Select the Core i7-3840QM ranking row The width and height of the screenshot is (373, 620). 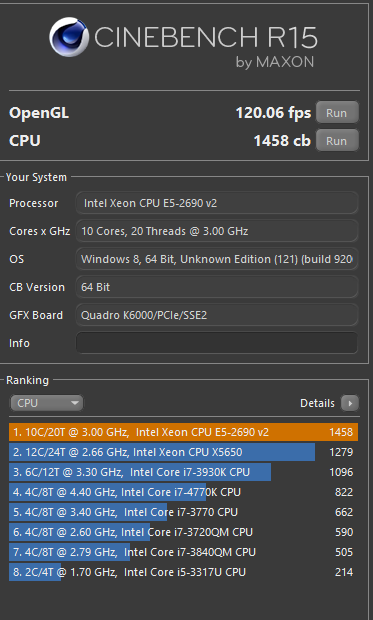pyautogui.click(x=184, y=552)
